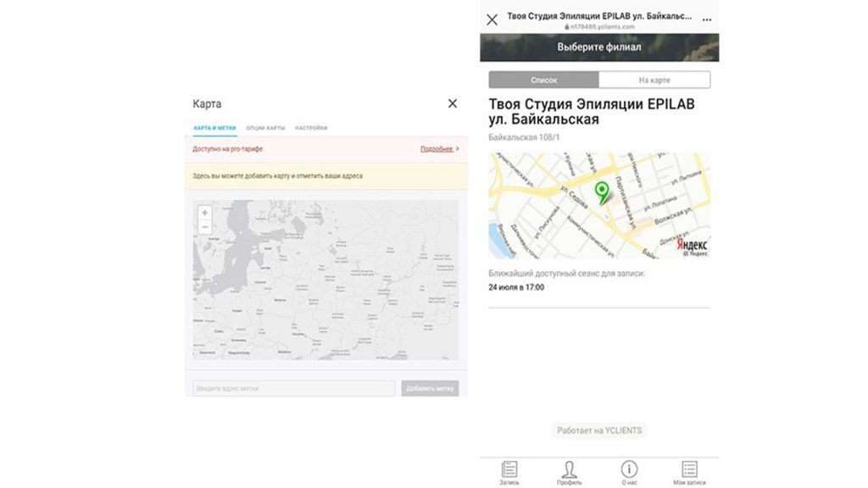This screenshot has height=488, width=868.
Task: Click the Работает на YCLIENTS label
Action: click(x=599, y=430)
